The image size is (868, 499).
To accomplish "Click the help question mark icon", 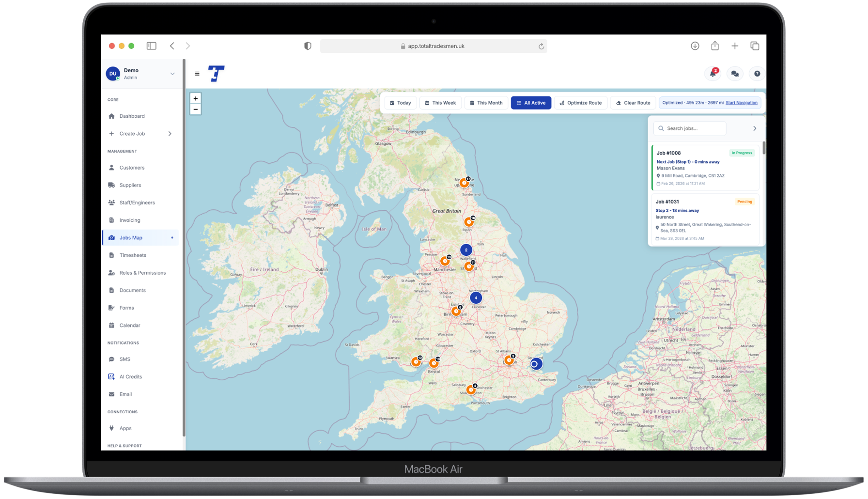I will [757, 73].
